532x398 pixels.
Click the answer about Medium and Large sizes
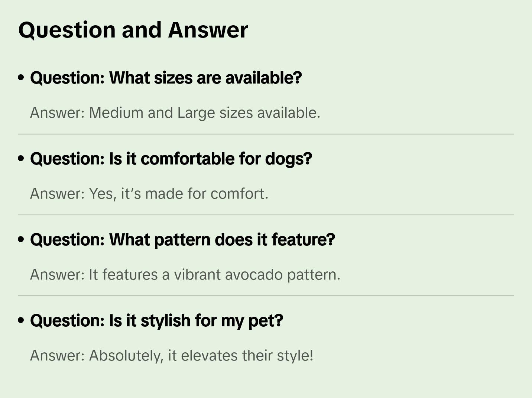(x=175, y=113)
